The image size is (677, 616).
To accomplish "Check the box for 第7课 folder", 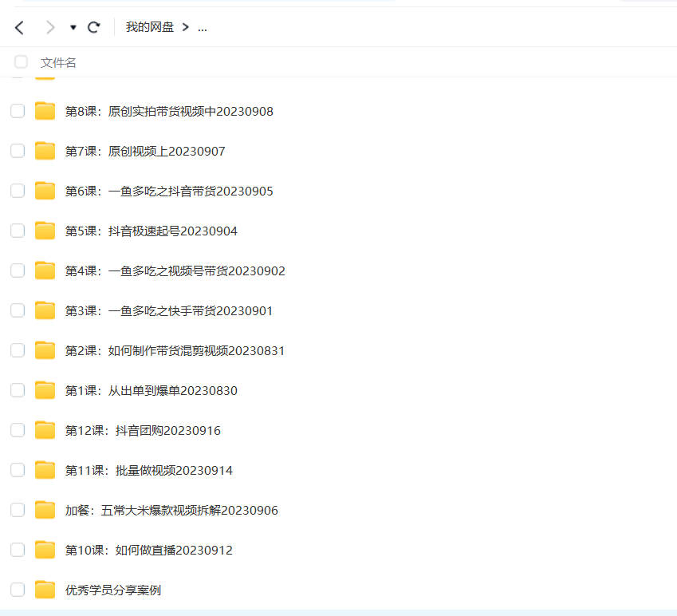I will [x=18, y=151].
